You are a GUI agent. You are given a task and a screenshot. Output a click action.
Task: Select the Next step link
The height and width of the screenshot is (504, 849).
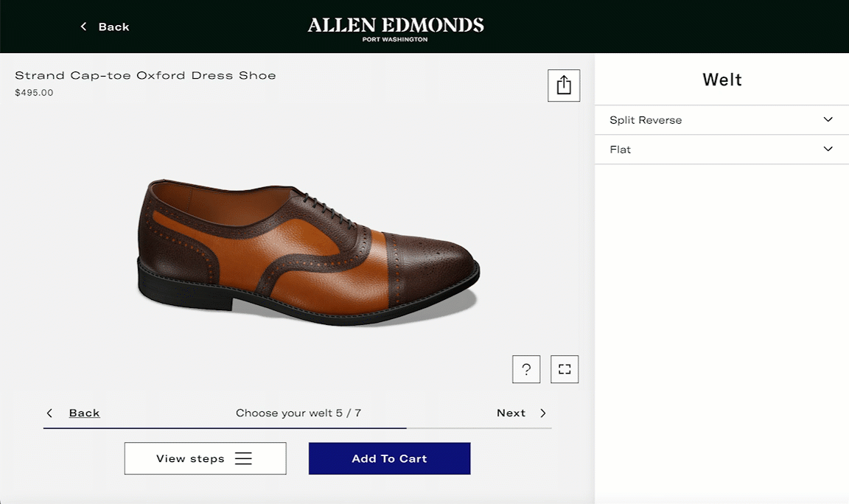[511, 413]
